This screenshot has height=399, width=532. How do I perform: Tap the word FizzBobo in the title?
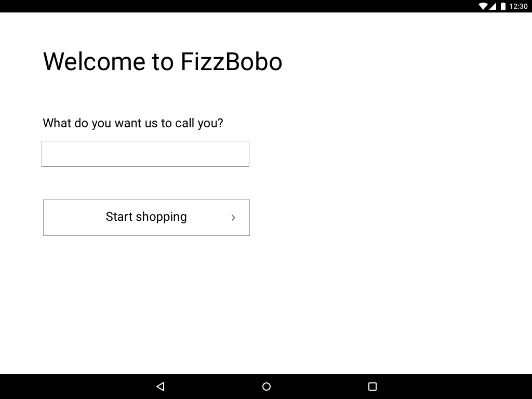click(x=231, y=62)
